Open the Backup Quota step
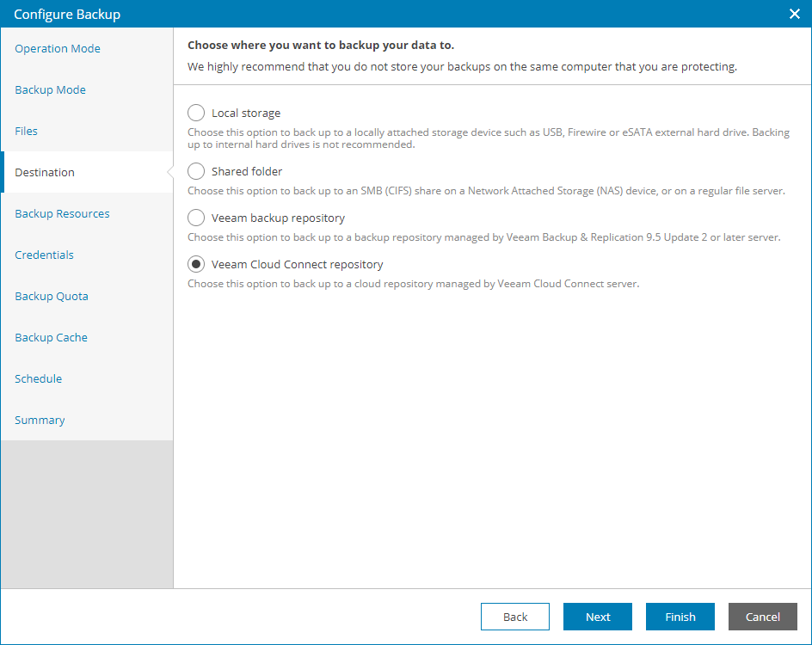This screenshot has width=812, height=645. click(52, 297)
